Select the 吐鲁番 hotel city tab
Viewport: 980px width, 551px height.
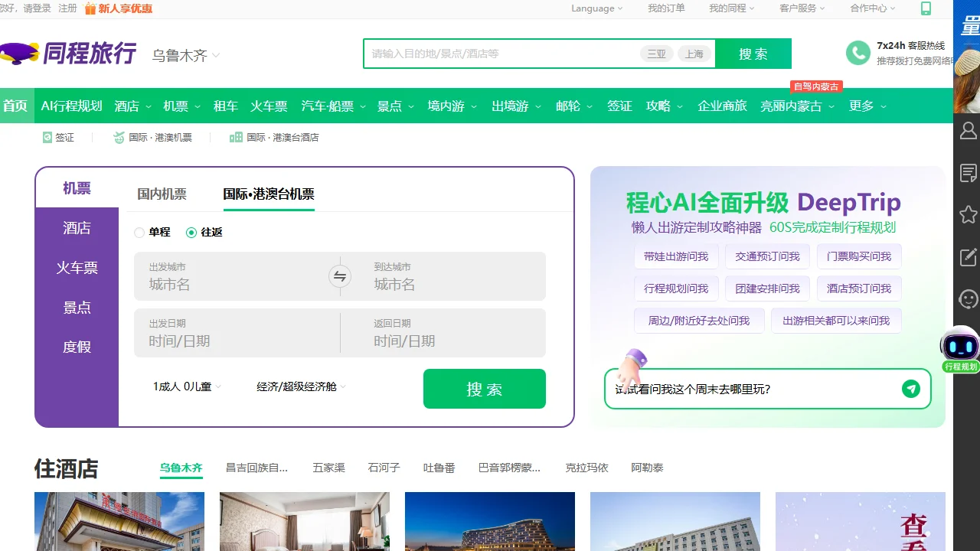click(x=437, y=468)
